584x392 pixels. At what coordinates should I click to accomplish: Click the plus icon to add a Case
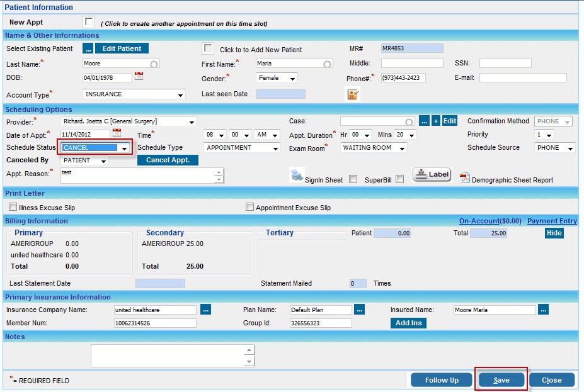pyautogui.click(x=435, y=121)
